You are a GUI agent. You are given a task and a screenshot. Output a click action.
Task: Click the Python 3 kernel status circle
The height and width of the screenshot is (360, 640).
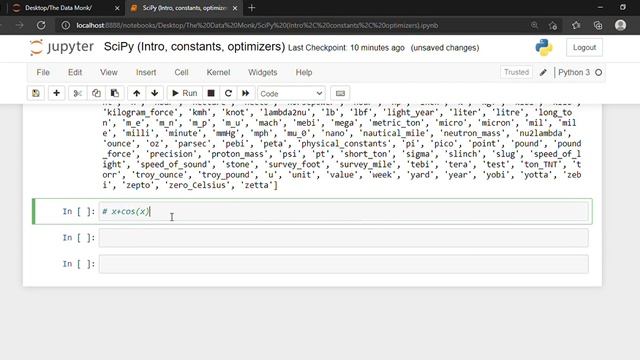pyautogui.click(x=598, y=72)
